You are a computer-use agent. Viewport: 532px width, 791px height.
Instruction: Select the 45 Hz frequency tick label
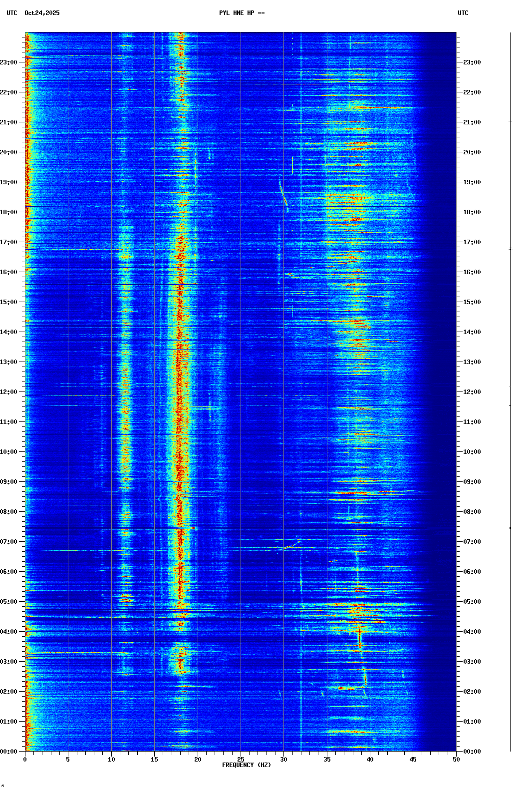tap(413, 760)
